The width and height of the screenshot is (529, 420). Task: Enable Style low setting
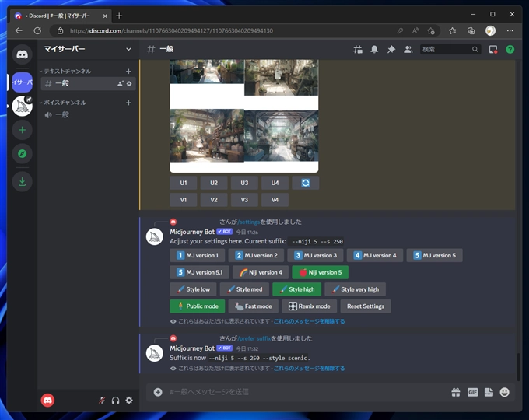coord(193,289)
